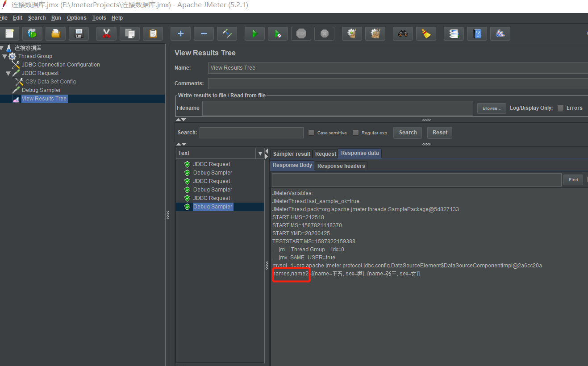The height and width of the screenshot is (366, 588).
Task: Click the Expand All plus icon
Action: click(180, 33)
